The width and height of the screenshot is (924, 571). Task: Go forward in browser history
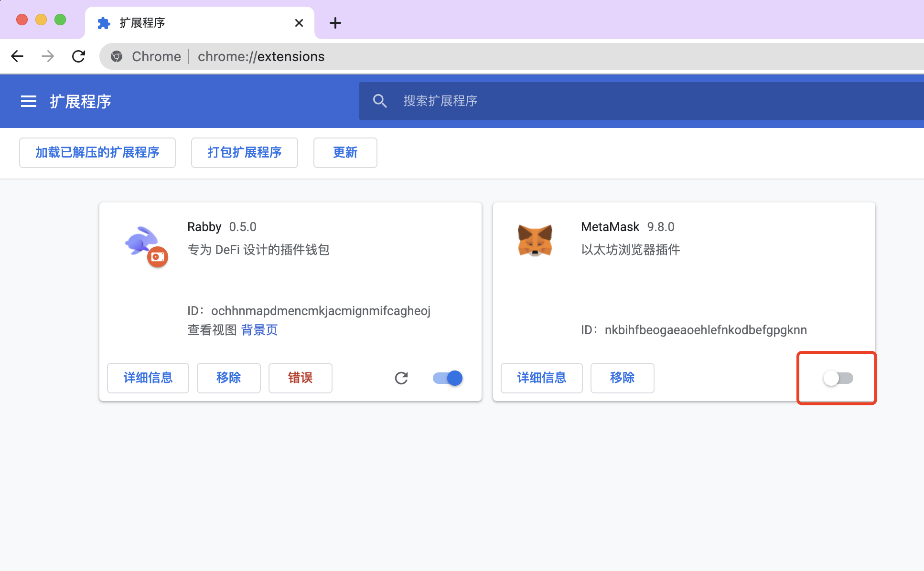[x=48, y=56]
